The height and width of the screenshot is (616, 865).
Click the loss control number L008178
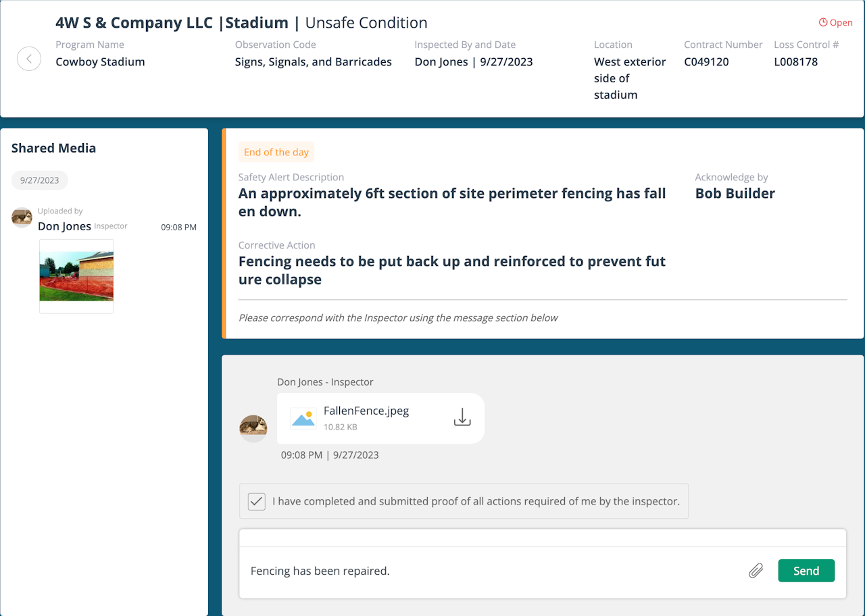point(796,61)
